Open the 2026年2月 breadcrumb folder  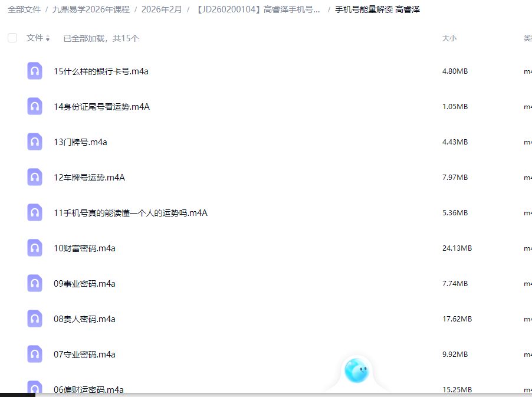pos(162,9)
